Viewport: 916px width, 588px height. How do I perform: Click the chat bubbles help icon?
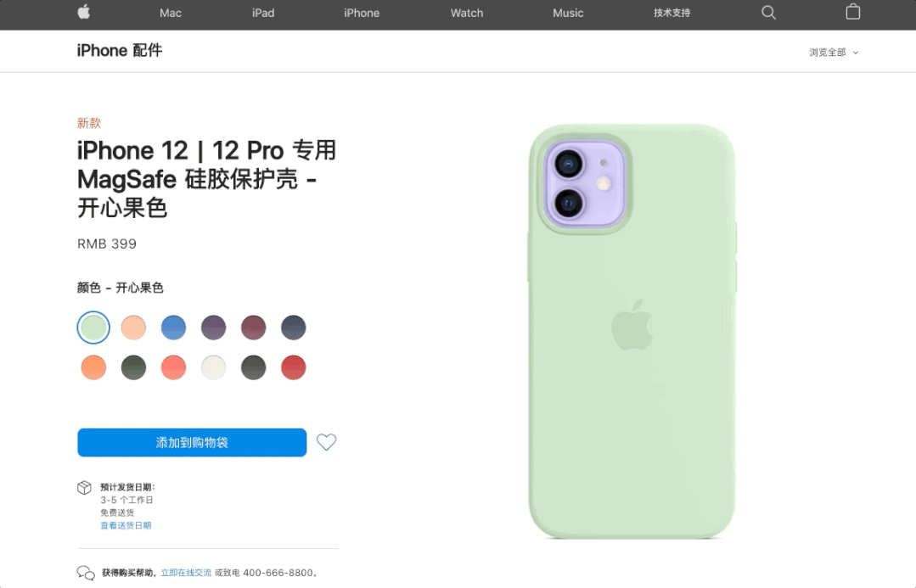(x=86, y=573)
